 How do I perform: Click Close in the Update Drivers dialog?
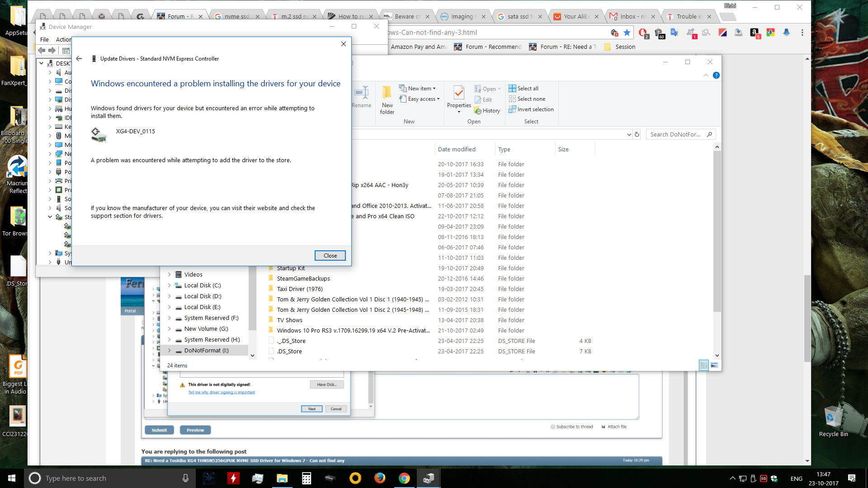(x=330, y=256)
